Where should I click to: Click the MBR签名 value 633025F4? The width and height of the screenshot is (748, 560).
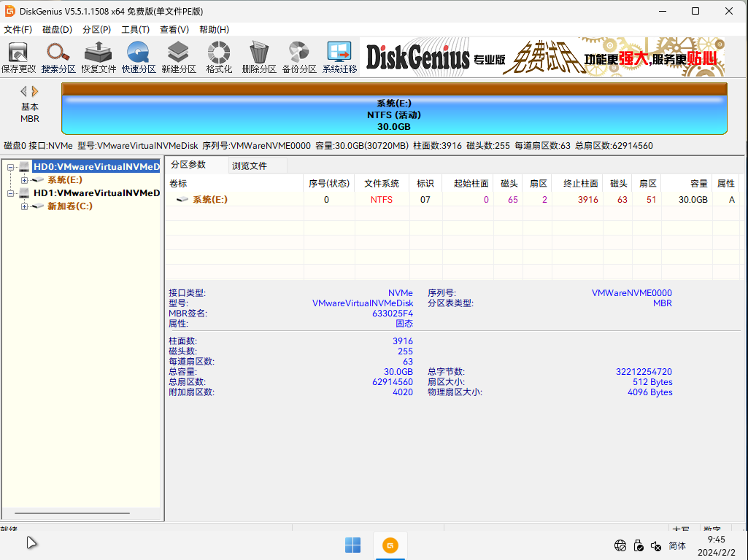392,314
